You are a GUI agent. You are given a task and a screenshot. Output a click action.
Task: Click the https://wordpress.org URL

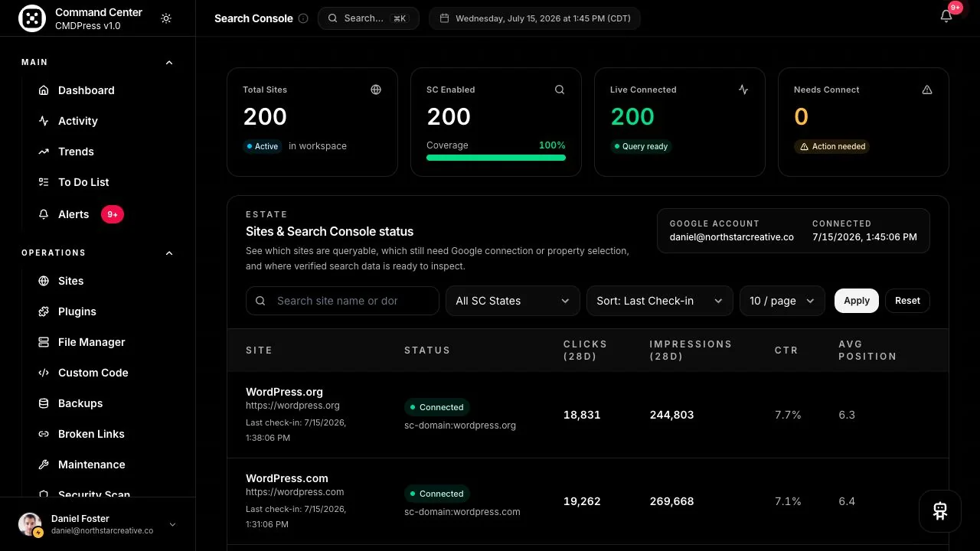pyautogui.click(x=292, y=406)
